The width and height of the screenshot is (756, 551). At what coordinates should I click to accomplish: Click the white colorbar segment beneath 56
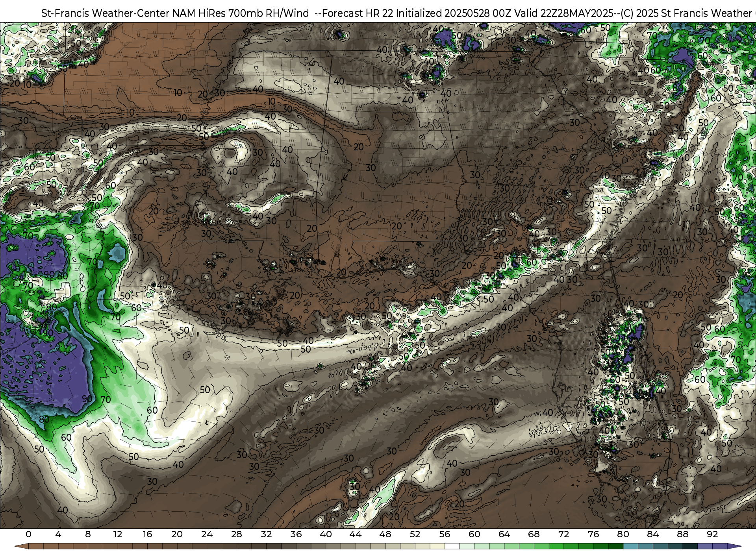(x=452, y=547)
